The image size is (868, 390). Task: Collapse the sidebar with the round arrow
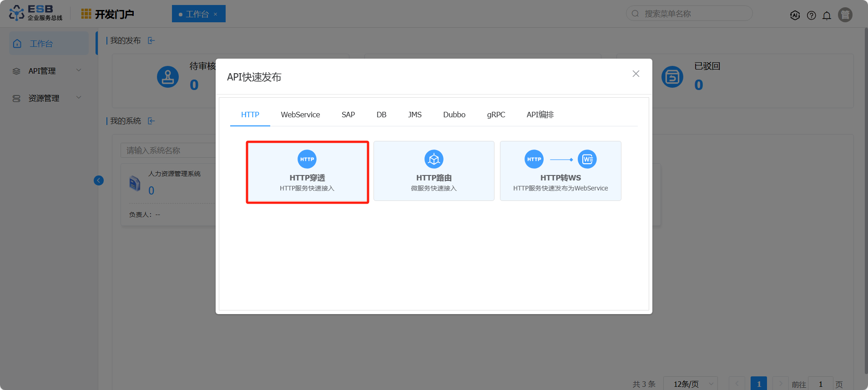[99, 180]
